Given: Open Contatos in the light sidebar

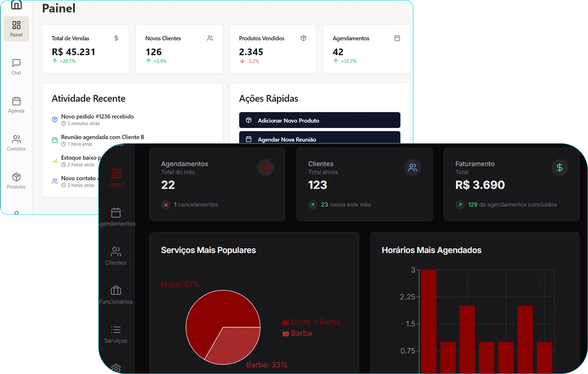Looking at the screenshot, I should pyautogui.click(x=16, y=142).
